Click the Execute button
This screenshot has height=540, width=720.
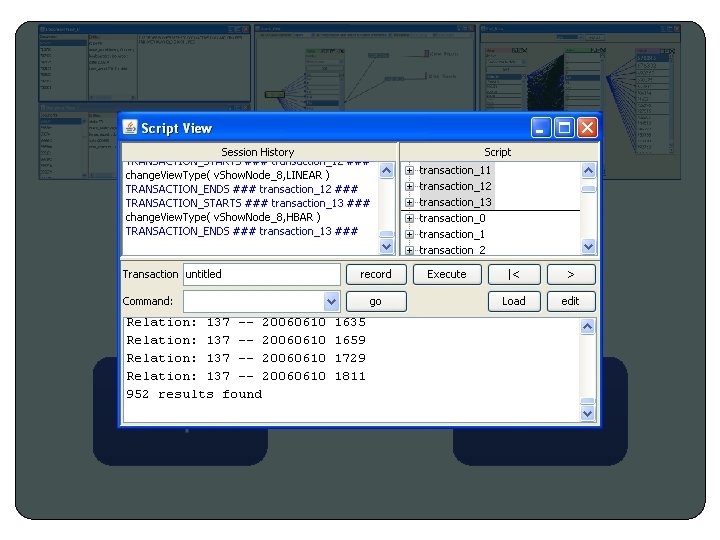[x=447, y=275]
